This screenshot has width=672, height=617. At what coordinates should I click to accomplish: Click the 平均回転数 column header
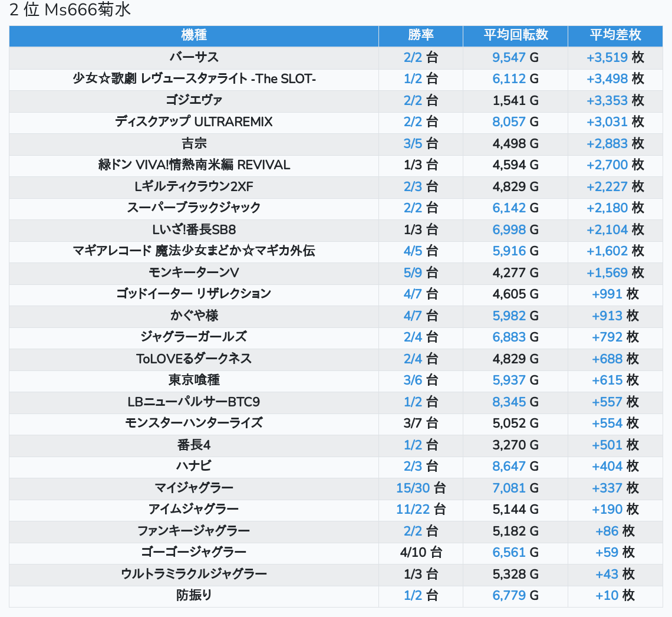pos(516,35)
